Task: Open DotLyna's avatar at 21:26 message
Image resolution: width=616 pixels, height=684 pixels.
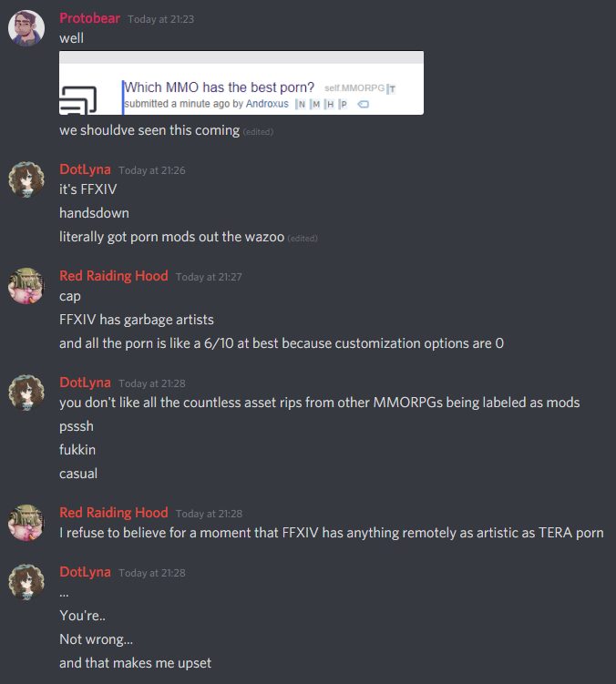Action: 26,179
